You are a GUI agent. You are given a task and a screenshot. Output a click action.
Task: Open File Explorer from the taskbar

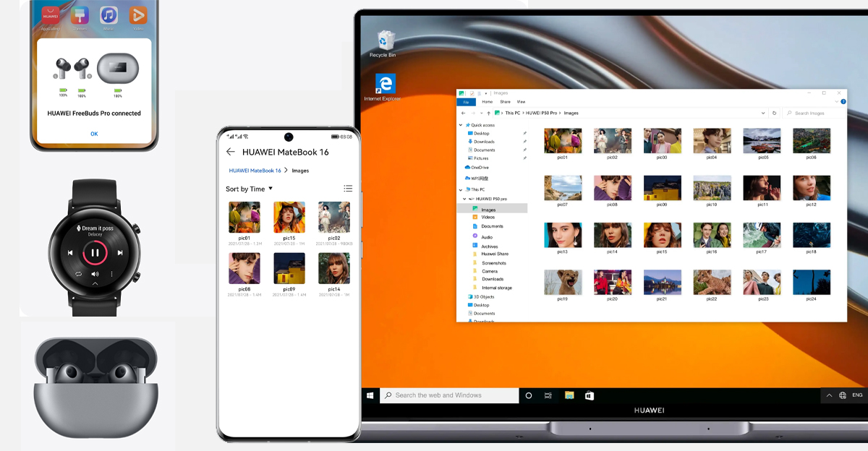tap(569, 395)
